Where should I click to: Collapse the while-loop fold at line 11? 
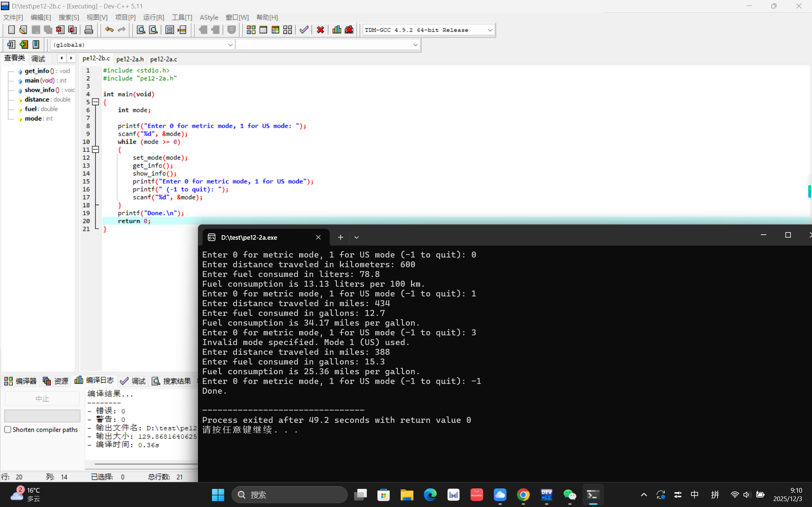(x=96, y=150)
